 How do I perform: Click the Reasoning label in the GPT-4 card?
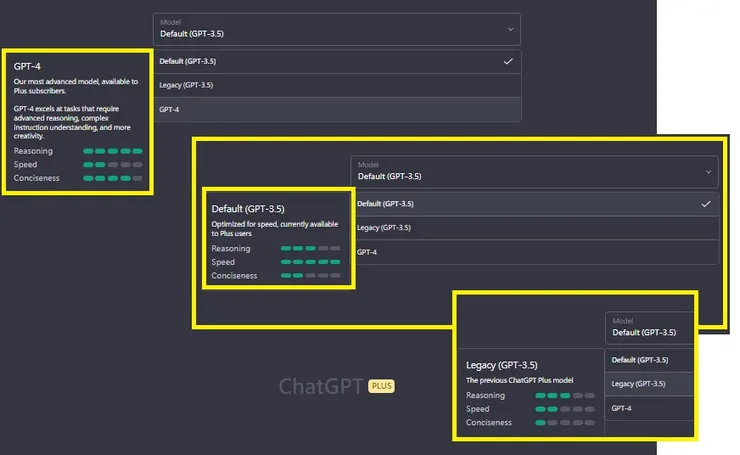click(x=33, y=151)
